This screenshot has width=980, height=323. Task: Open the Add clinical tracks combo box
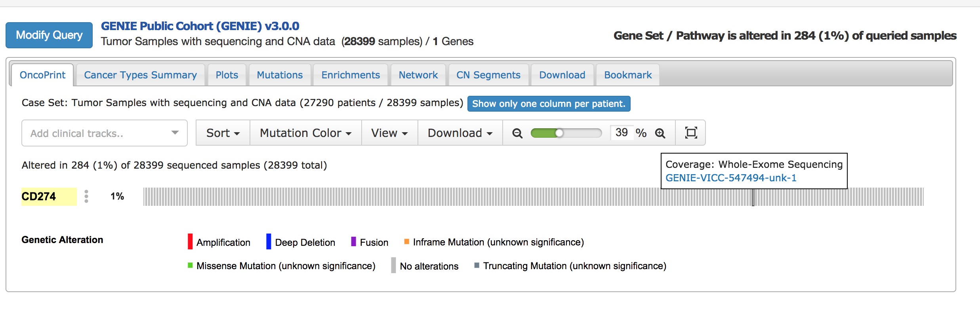click(x=105, y=133)
